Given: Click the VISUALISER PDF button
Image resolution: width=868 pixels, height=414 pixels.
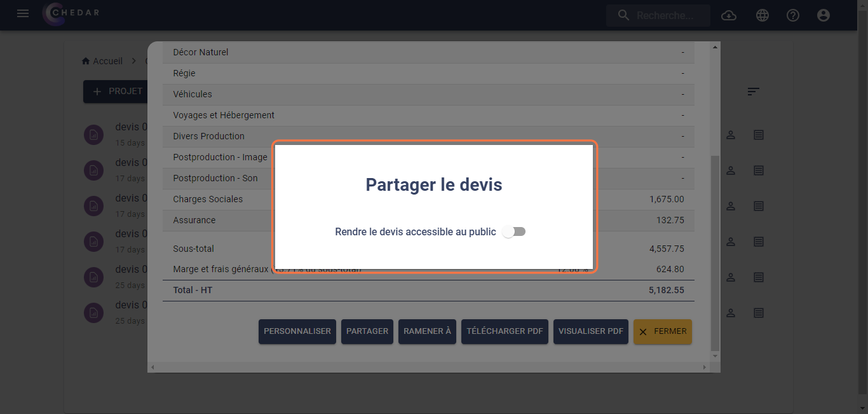Looking at the screenshot, I should (590, 331).
